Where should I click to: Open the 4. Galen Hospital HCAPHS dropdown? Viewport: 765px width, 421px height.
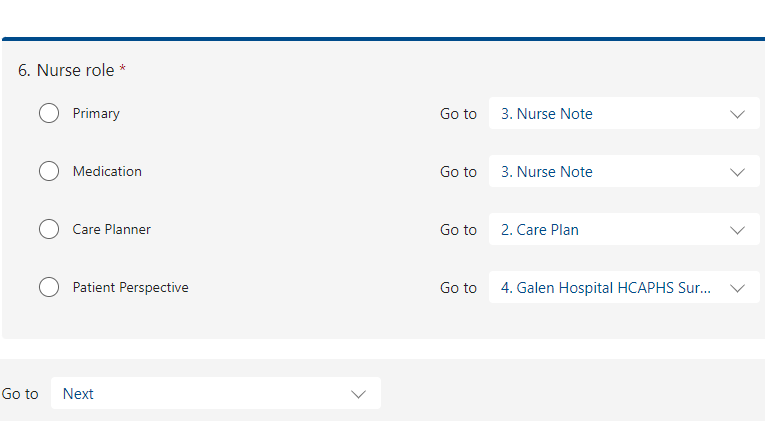coord(624,287)
